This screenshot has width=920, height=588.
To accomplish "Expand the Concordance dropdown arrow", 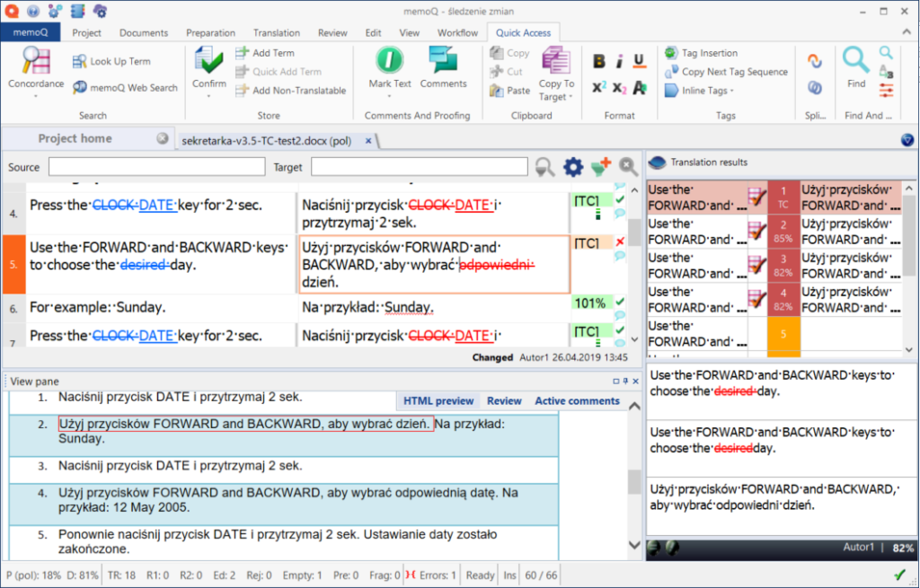I will coord(36,95).
